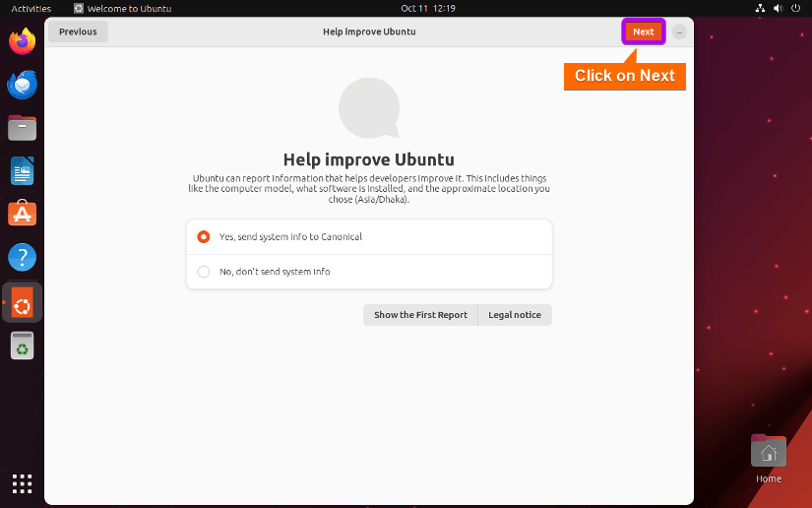Open Firefox from the dock
The height and width of the screenshot is (508, 812).
point(22,41)
